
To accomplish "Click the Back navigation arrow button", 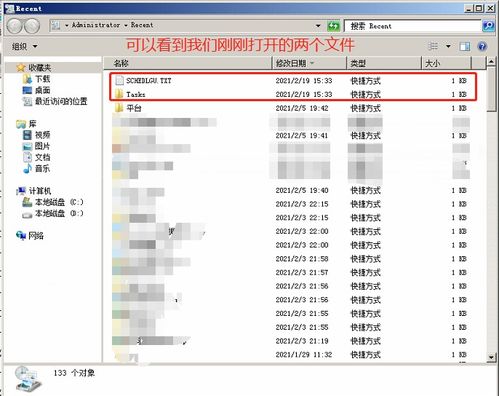I will coord(15,26).
